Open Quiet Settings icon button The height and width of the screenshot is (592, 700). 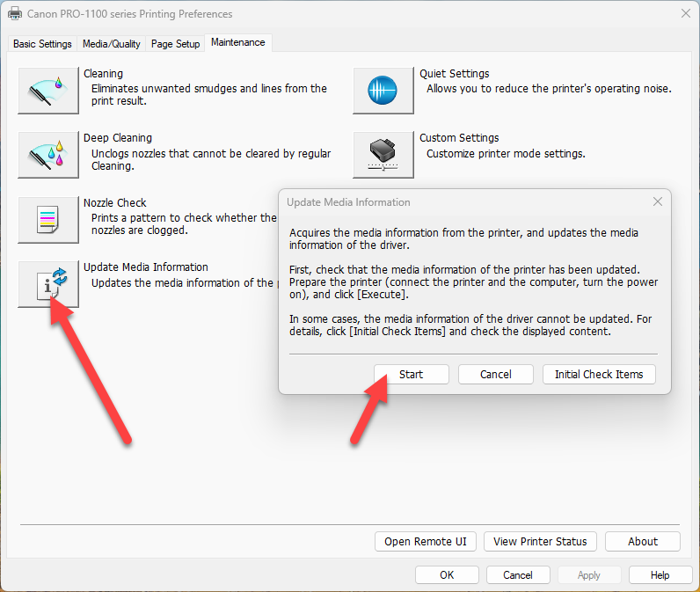click(x=383, y=91)
